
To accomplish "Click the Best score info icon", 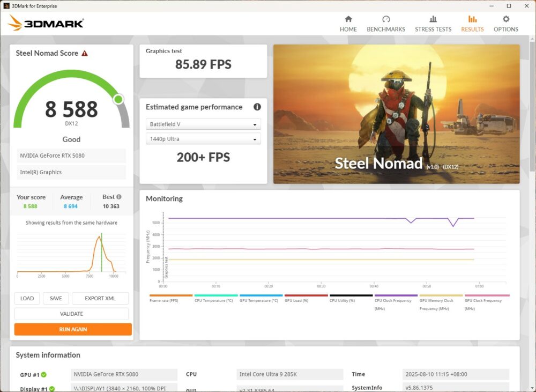I will tap(119, 197).
